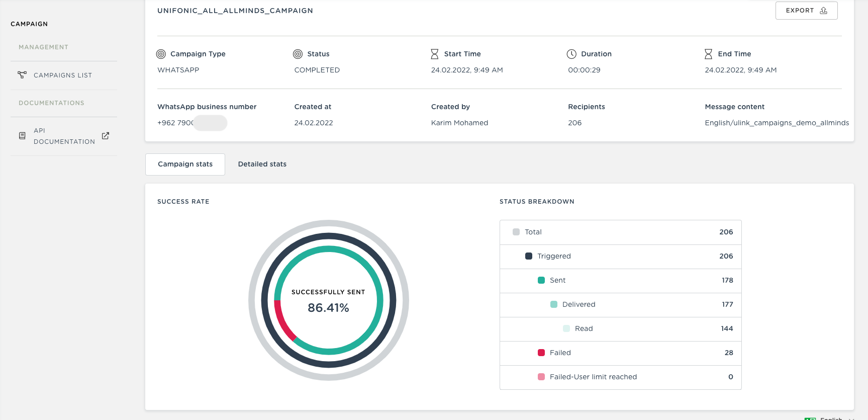
Task: Click the Triggered dark legend swatch
Action: pyautogui.click(x=529, y=256)
